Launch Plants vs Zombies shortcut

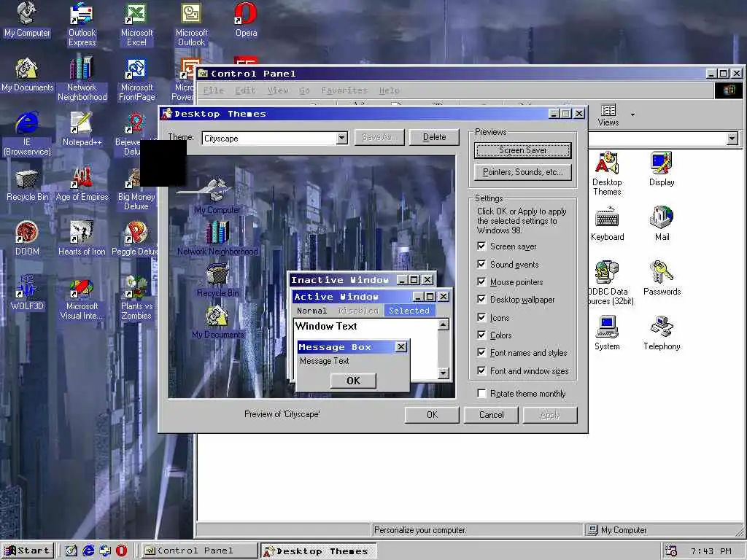pos(136,299)
